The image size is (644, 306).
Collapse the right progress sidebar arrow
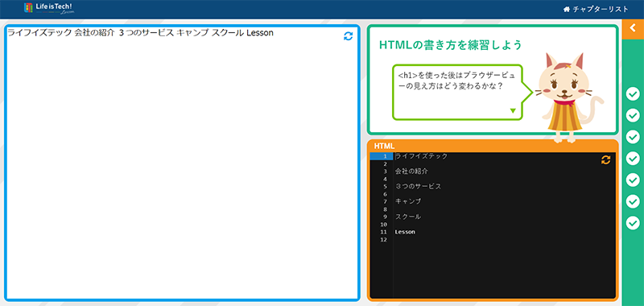(x=633, y=29)
